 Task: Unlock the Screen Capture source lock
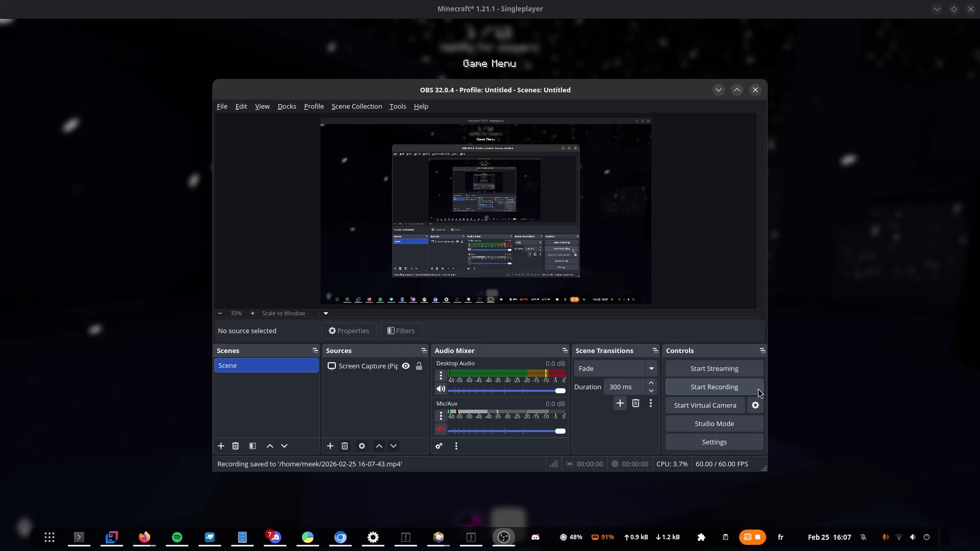click(x=419, y=366)
